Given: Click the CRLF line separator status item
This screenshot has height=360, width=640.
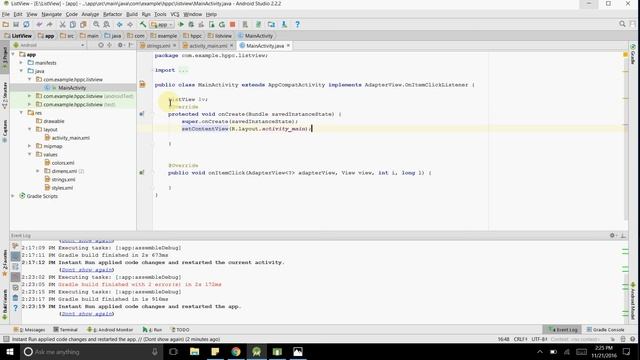Looking at the screenshot, I should (x=520, y=339).
